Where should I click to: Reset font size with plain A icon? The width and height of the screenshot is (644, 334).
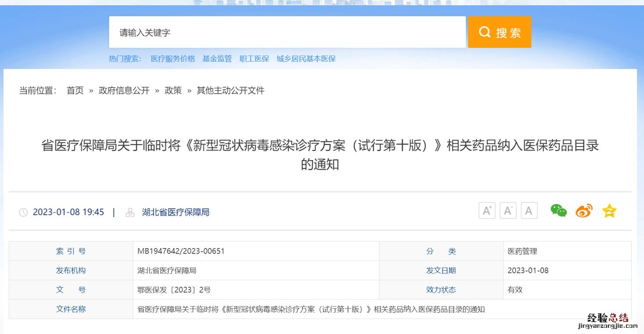[529, 211]
